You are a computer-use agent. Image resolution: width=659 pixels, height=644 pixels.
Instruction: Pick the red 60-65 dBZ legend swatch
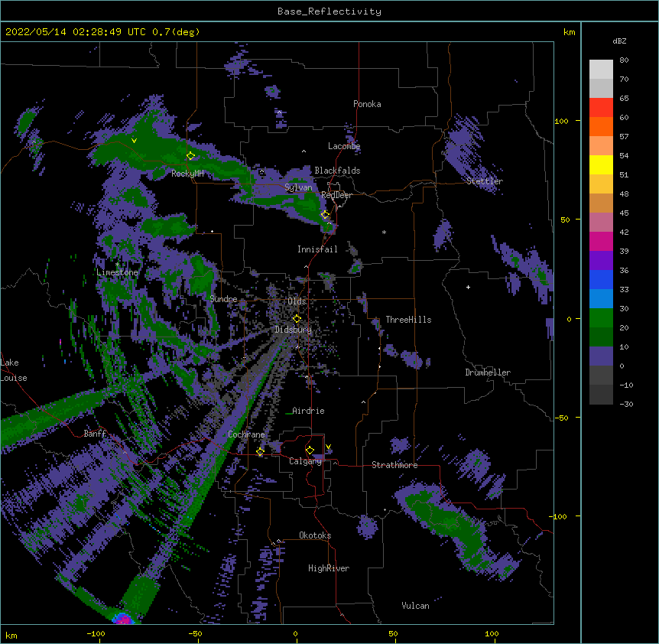[601, 108]
